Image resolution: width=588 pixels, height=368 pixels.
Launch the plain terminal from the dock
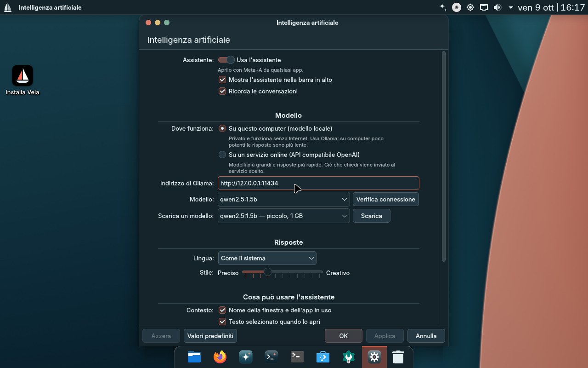tap(297, 356)
